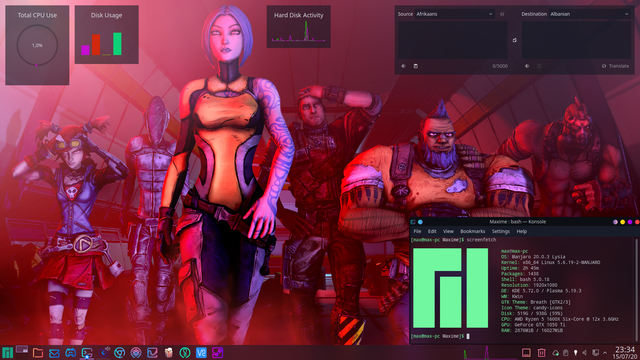Click the Konsole window icon in title bar

click(413, 222)
